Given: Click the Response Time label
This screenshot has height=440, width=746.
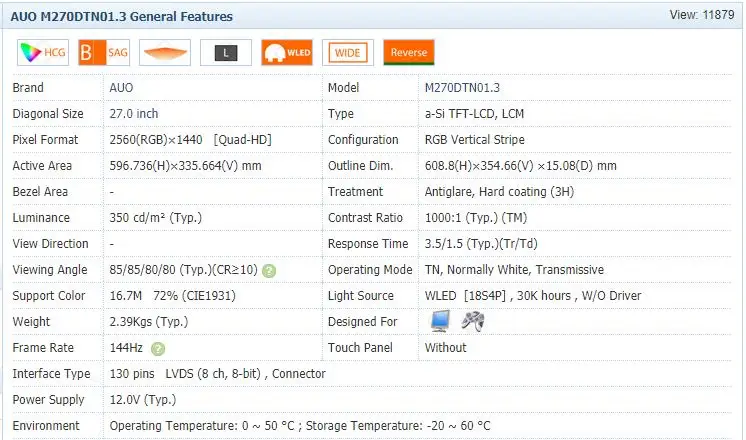Looking at the screenshot, I should click(368, 244).
